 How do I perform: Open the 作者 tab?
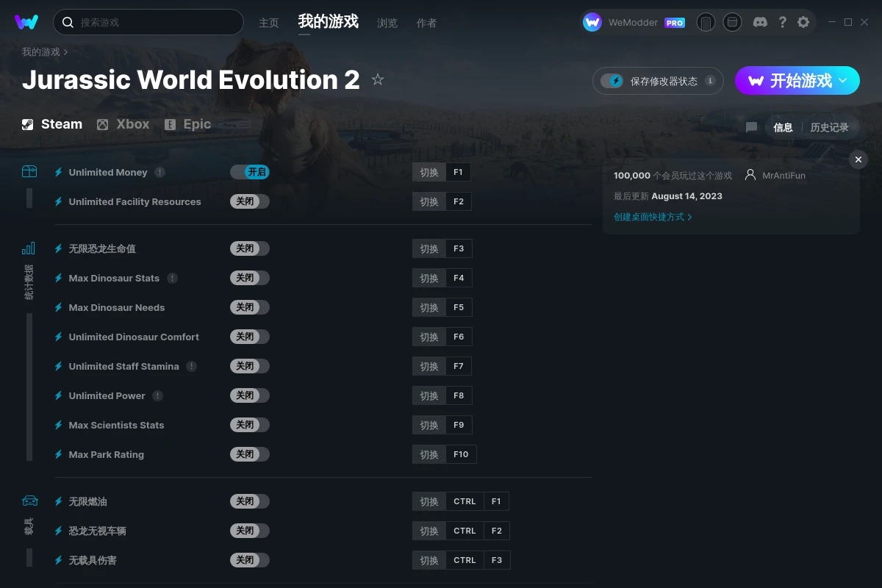coord(426,23)
